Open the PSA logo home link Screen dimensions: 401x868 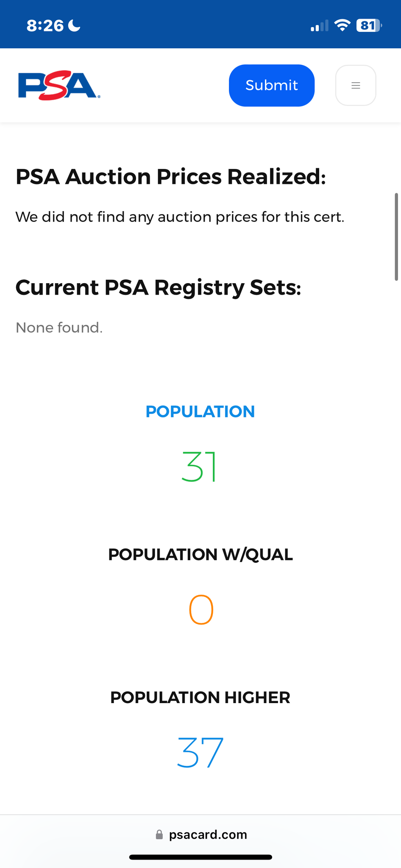point(59,86)
